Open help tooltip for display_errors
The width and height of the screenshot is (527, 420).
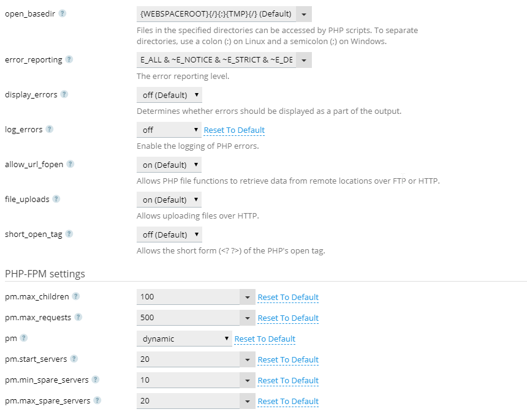64,95
